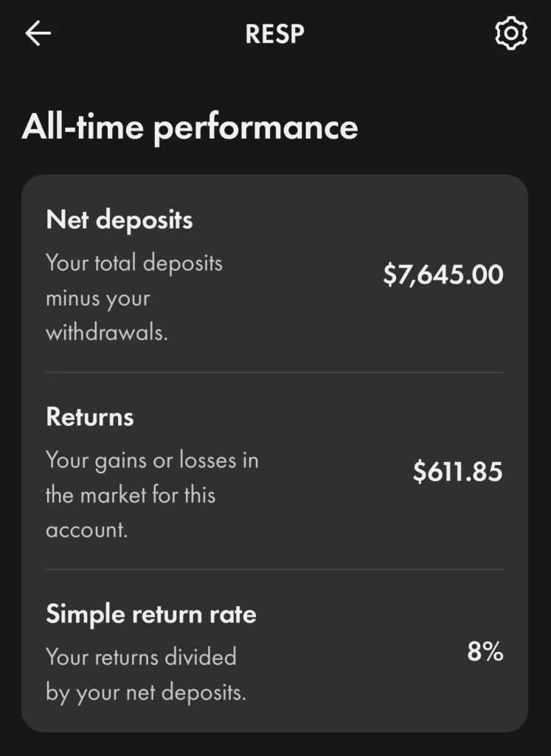The height and width of the screenshot is (756, 551).
Task: Click the "by your net deposits." line
Action: coord(146,693)
